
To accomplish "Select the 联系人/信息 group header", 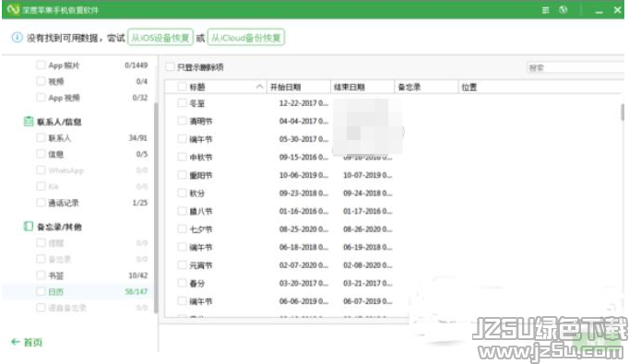I will pyautogui.click(x=59, y=122).
